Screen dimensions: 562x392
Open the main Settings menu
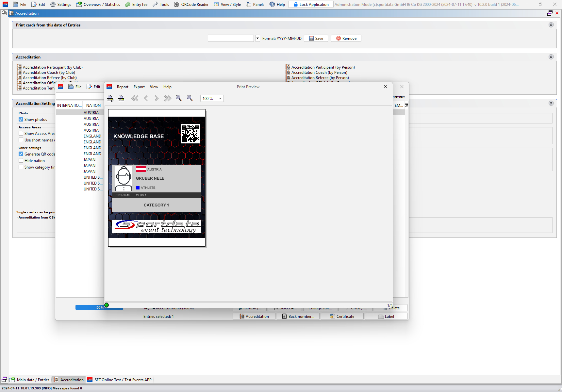click(61, 4)
